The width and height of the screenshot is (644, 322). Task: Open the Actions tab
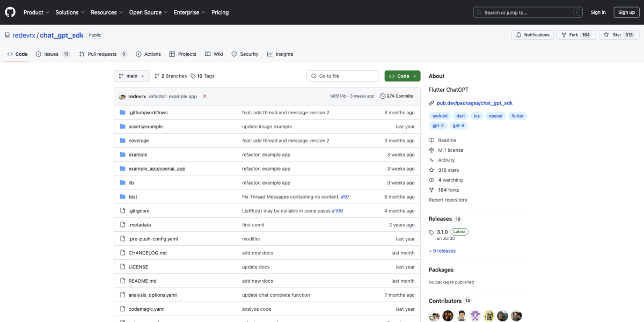coord(149,54)
